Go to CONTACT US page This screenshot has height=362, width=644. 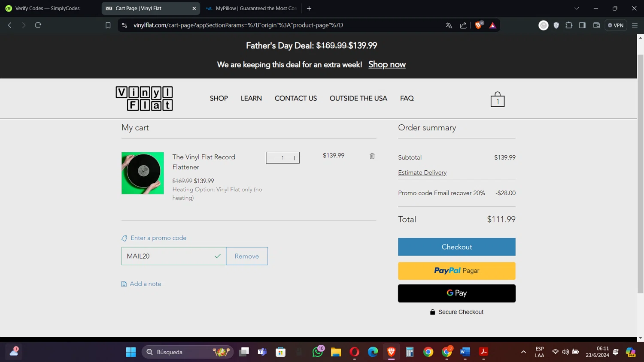click(296, 98)
